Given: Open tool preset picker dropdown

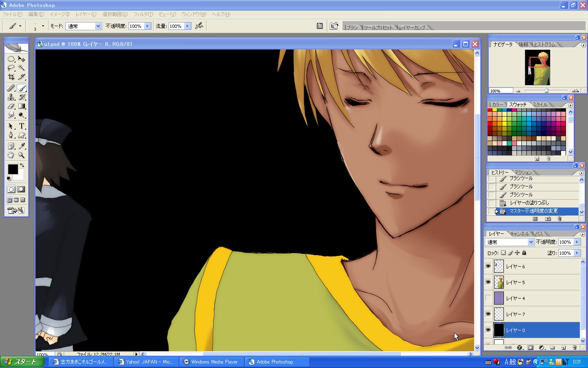Looking at the screenshot, I should click(20, 26).
